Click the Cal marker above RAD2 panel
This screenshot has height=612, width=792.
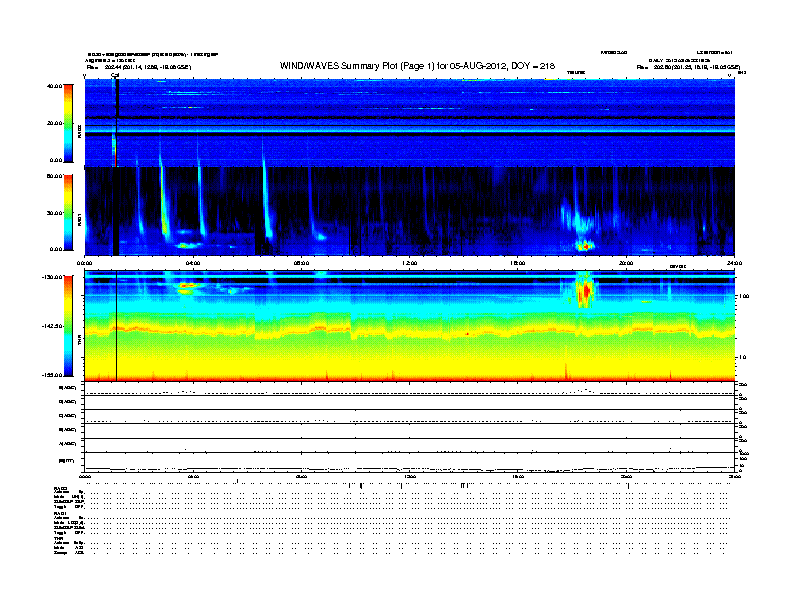pyautogui.click(x=115, y=76)
